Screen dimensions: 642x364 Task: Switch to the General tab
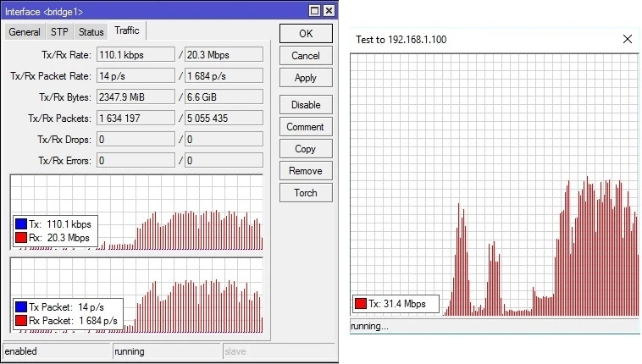[x=25, y=32]
